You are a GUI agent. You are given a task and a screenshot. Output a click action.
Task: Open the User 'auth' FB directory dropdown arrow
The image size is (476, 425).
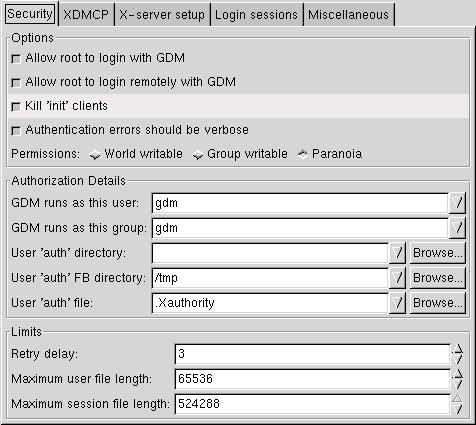[x=397, y=278]
